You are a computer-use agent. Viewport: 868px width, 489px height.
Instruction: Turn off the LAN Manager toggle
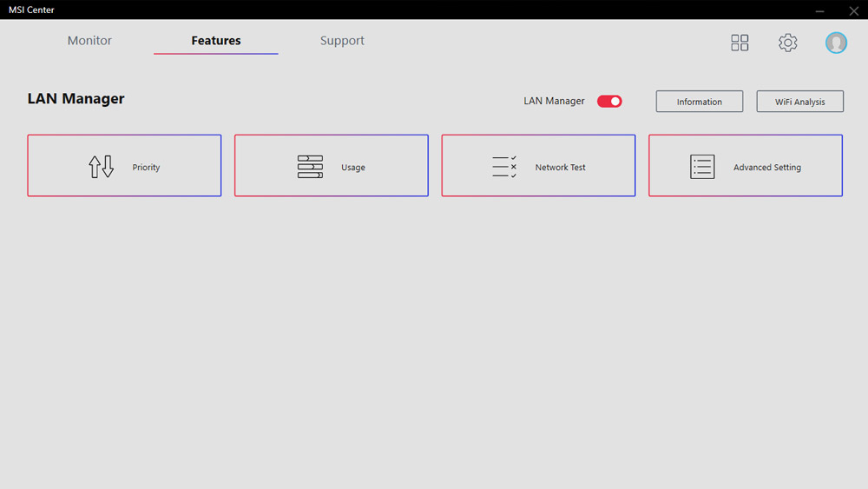(x=609, y=102)
